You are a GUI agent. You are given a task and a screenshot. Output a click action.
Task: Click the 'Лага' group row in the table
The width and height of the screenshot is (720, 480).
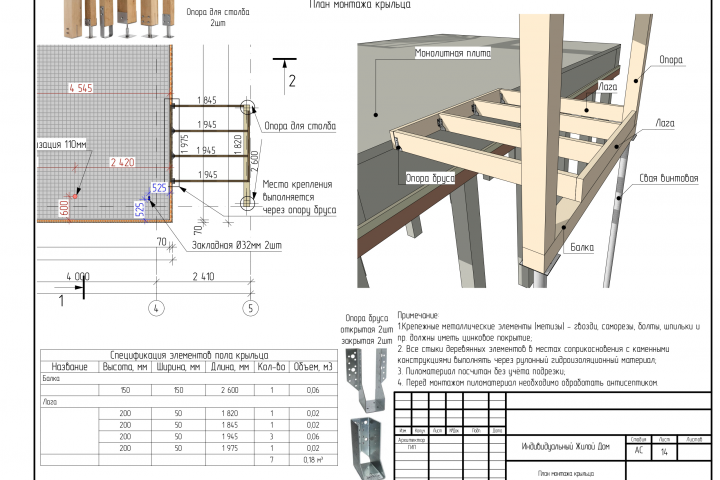pyautogui.click(x=189, y=401)
